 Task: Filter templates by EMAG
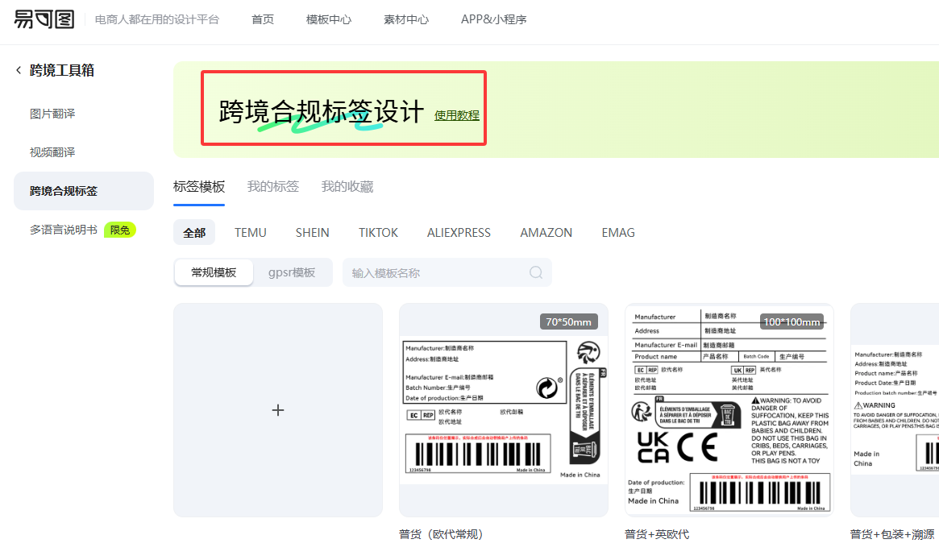tap(618, 232)
